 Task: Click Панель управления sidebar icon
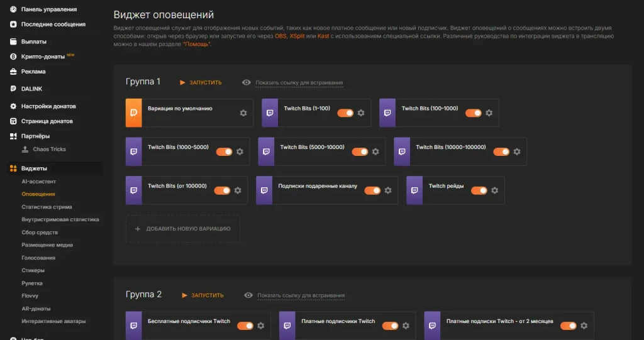point(13,9)
